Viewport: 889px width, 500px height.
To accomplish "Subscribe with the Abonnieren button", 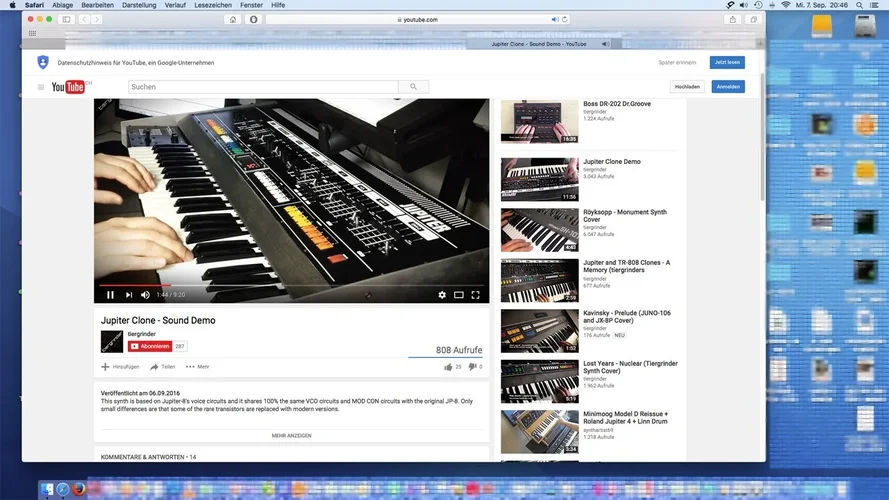I will click(150, 346).
